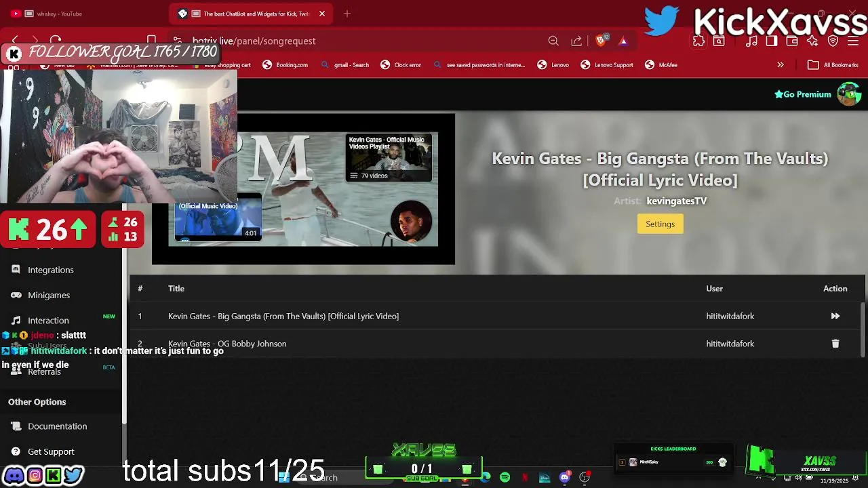
Task: Click the User column header
Action: point(714,289)
